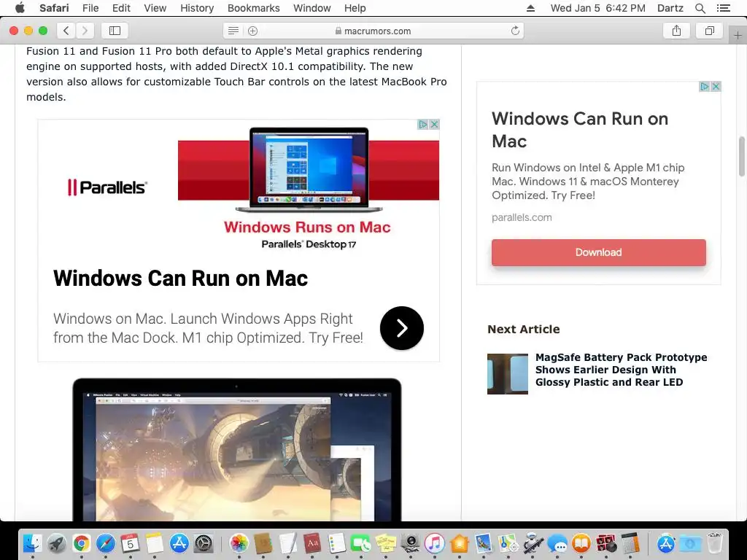This screenshot has height=560, width=747.
Task: Click AdChoices icon on inline Parallels ad
Action: pos(422,124)
